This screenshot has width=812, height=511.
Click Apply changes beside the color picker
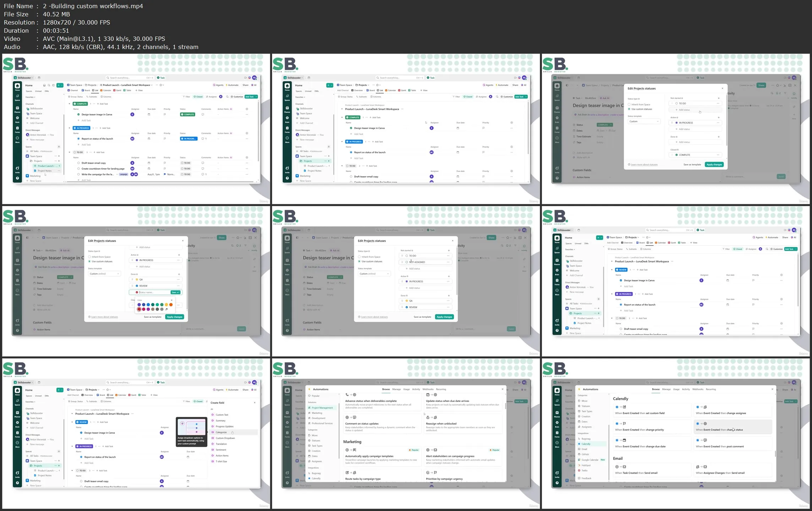click(175, 317)
